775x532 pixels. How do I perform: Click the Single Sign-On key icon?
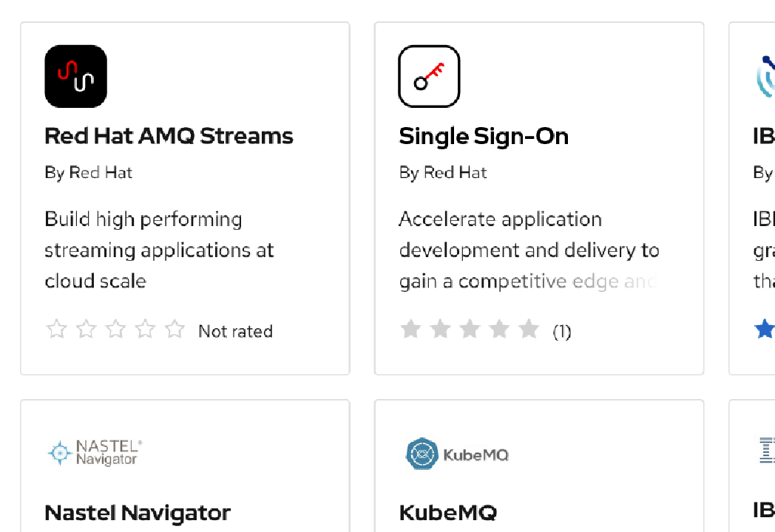(429, 76)
